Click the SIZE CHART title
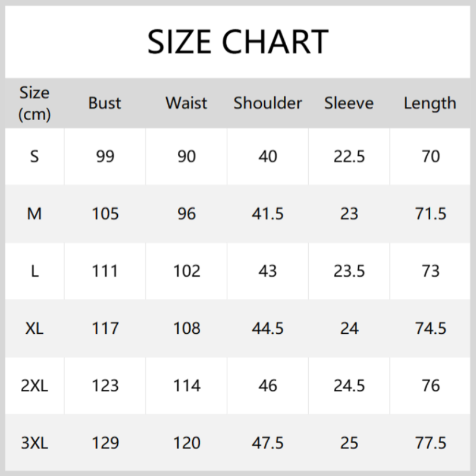Image resolution: width=476 pixels, height=476 pixels. coord(238,42)
